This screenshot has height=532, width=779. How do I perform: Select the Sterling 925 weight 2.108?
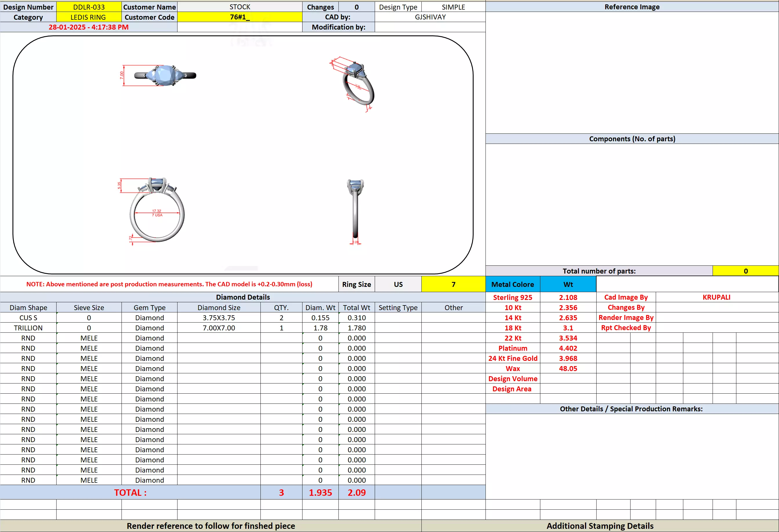coord(568,297)
